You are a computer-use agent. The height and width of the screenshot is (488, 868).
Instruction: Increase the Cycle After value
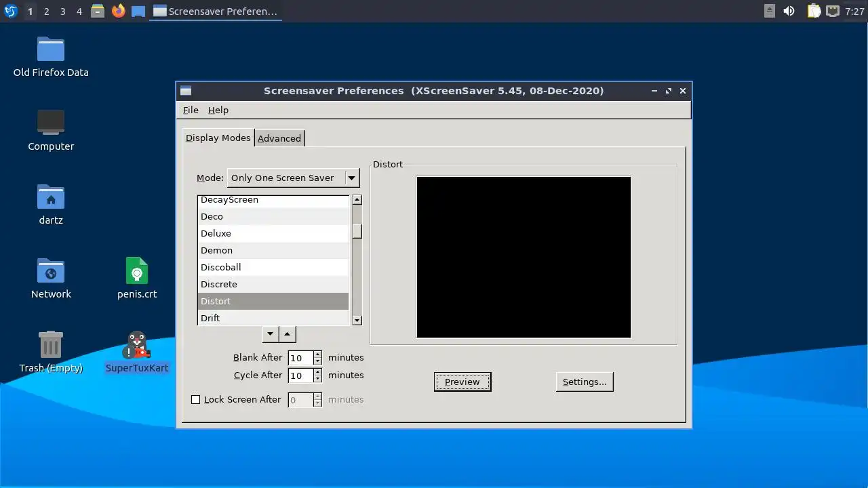(x=317, y=372)
